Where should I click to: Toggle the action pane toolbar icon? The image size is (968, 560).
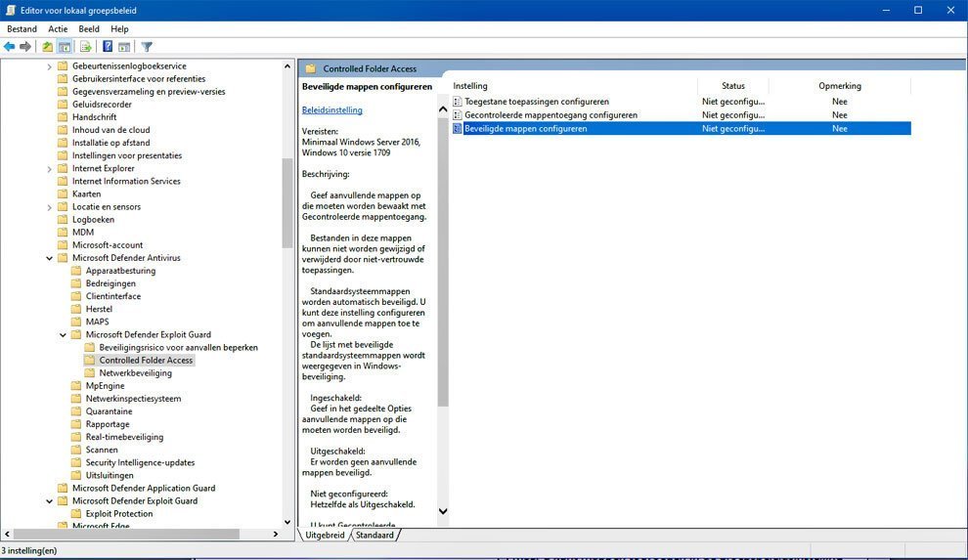pyautogui.click(x=124, y=47)
